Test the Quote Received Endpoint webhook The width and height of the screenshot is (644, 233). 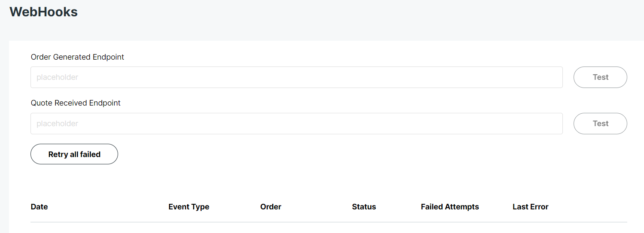[600, 124]
